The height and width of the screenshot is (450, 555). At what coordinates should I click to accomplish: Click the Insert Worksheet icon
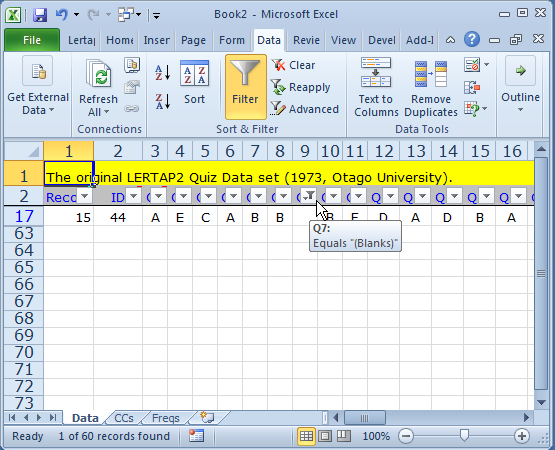pyautogui.click(x=207, y=418)
